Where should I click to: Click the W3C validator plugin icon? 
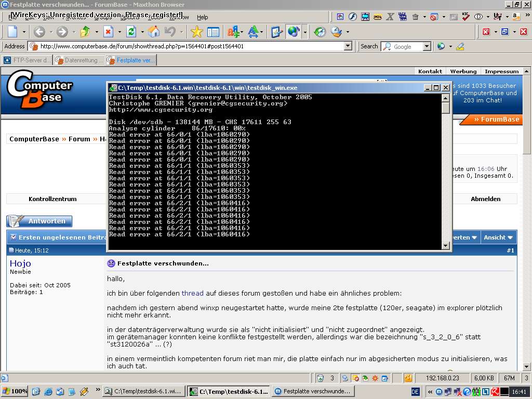coord(465,17)
